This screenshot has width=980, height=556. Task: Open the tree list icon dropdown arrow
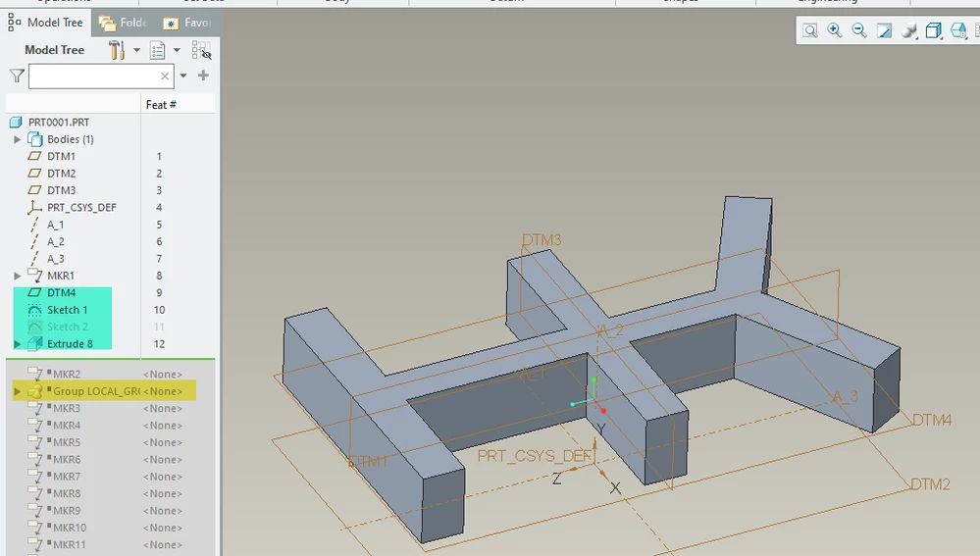[177, 50]
